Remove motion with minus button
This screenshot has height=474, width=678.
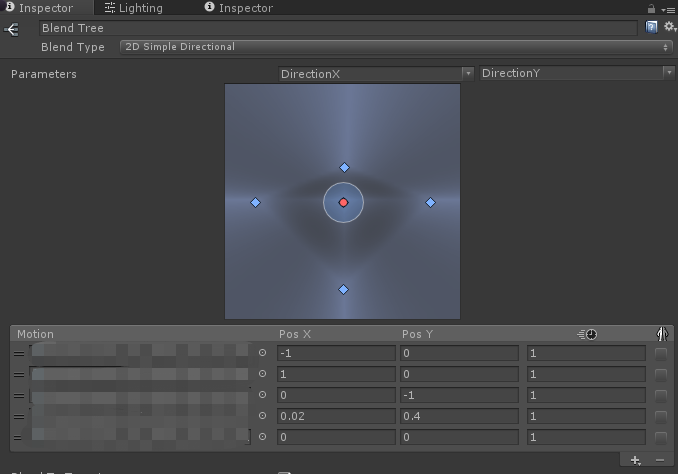[x=660, y=460]
